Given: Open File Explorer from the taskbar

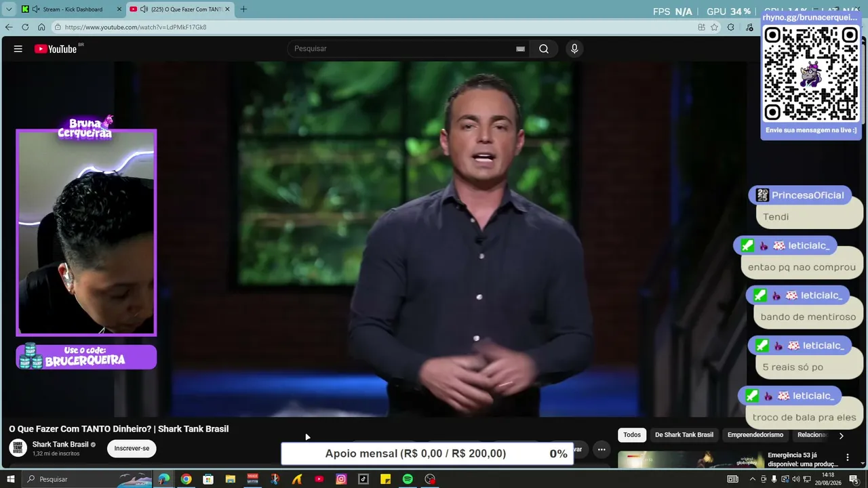Looking at the screenshot, I should tap(230, 479).
